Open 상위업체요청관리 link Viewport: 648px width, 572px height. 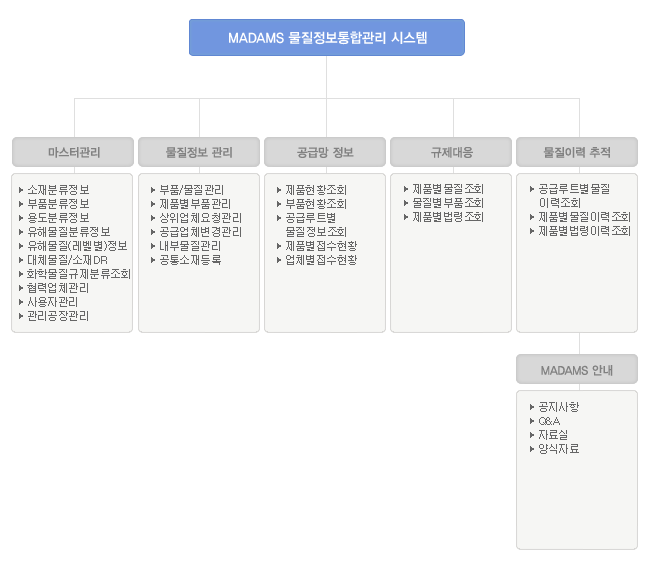point(200,217)
